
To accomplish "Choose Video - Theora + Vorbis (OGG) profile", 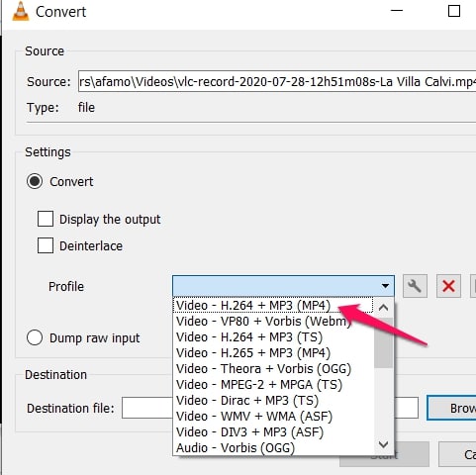I will [x=273, y=368].
